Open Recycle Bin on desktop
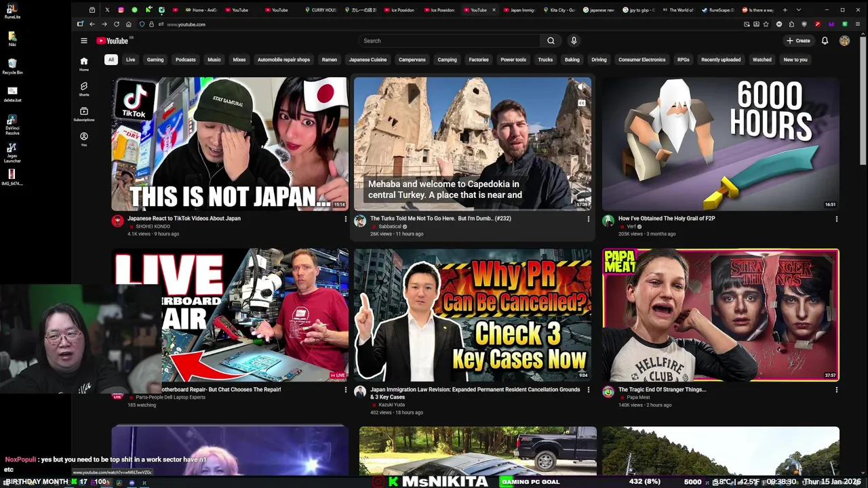 pos(12,66)
